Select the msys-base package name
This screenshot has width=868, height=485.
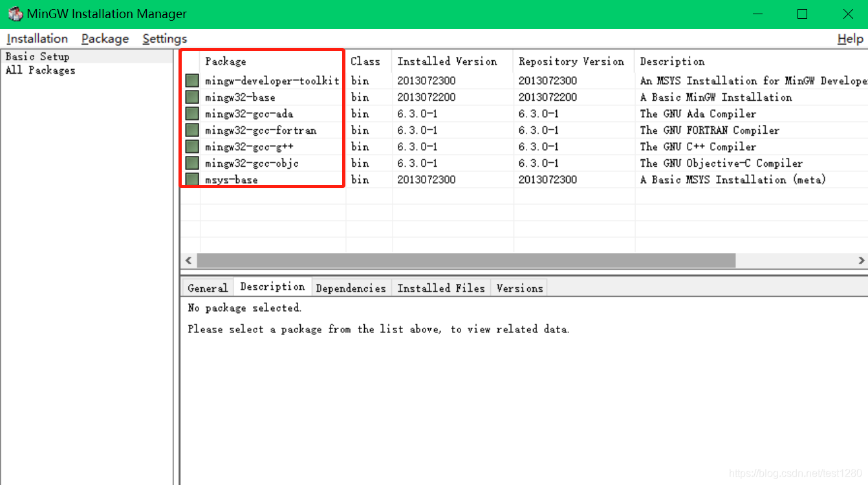pyautogui.click(x=231, y=179)
